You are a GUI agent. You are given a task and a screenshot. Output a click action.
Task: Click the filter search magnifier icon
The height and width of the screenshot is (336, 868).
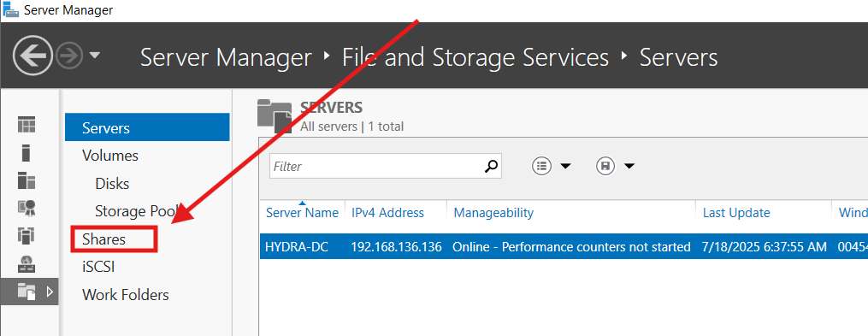point(491,166)
